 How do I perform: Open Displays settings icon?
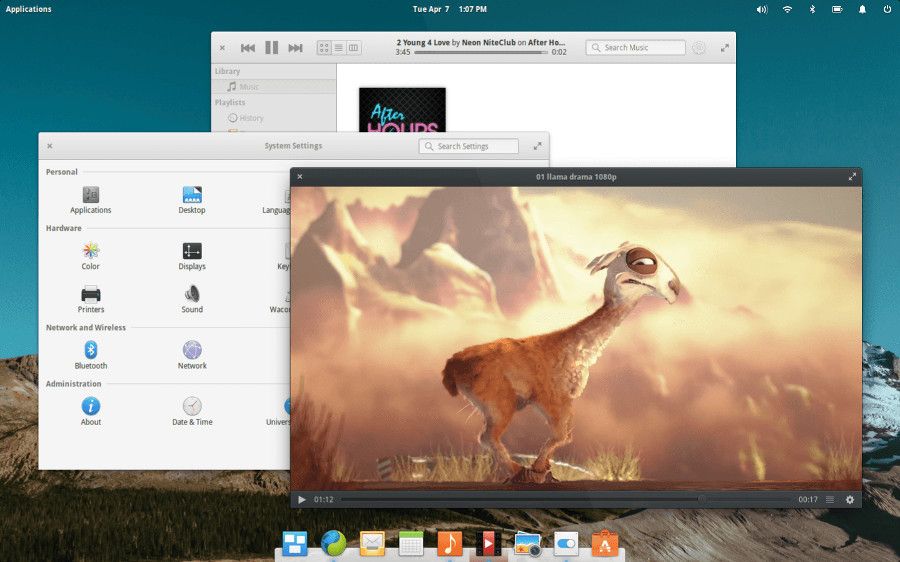click(x=192, y=251)
